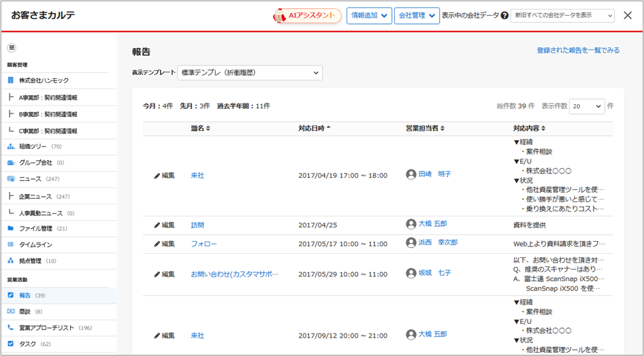Open the 表示件数 dropdown showing 20
Image resolution: width=644 pixels, height=356 pixels.
click(586, 106)
